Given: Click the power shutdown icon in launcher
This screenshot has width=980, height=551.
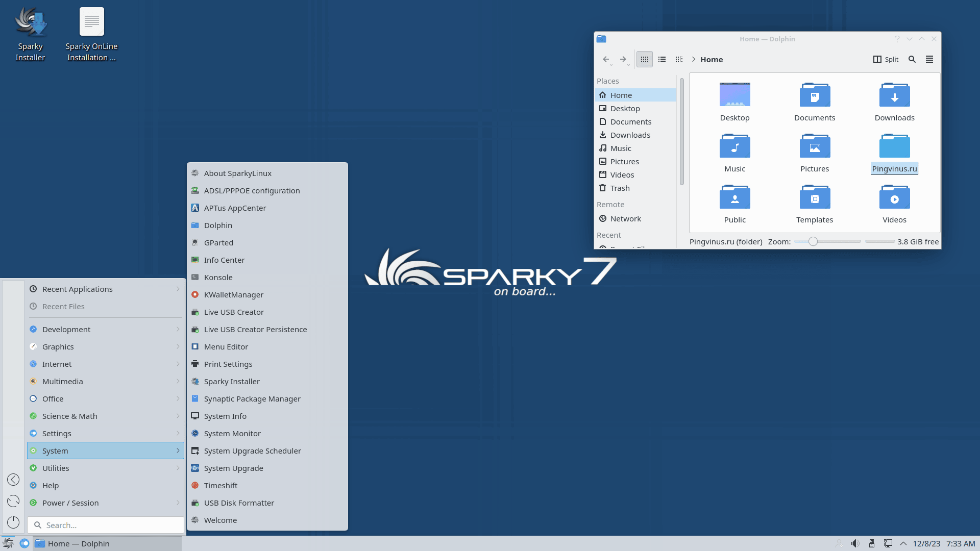Looking at the screenshot, I should coord(13,522).
